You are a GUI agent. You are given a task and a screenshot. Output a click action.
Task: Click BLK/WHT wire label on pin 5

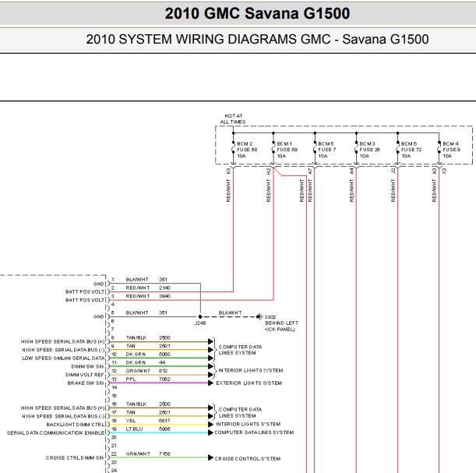point(137,312)
